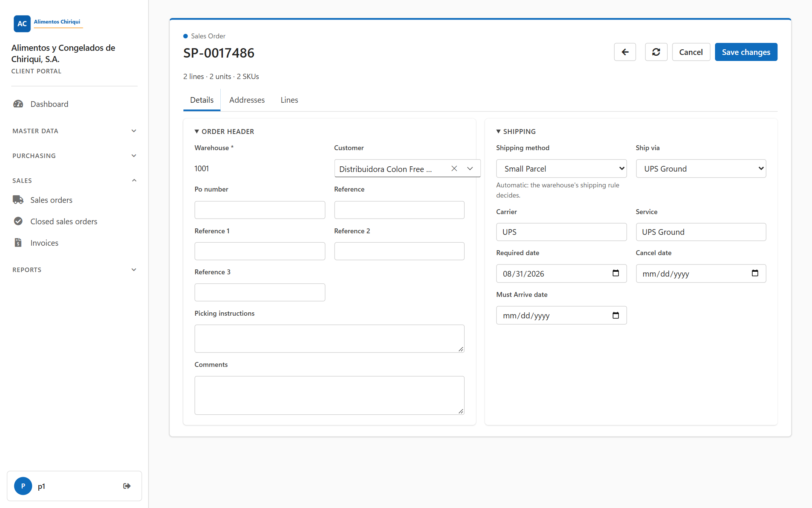Click the Po number input field
Screen dimensions: 812x508
pos(260,210)
